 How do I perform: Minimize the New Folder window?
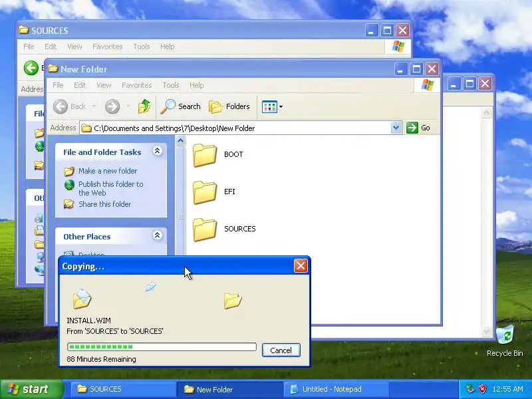pyautogui.click(x=400, y=69)
